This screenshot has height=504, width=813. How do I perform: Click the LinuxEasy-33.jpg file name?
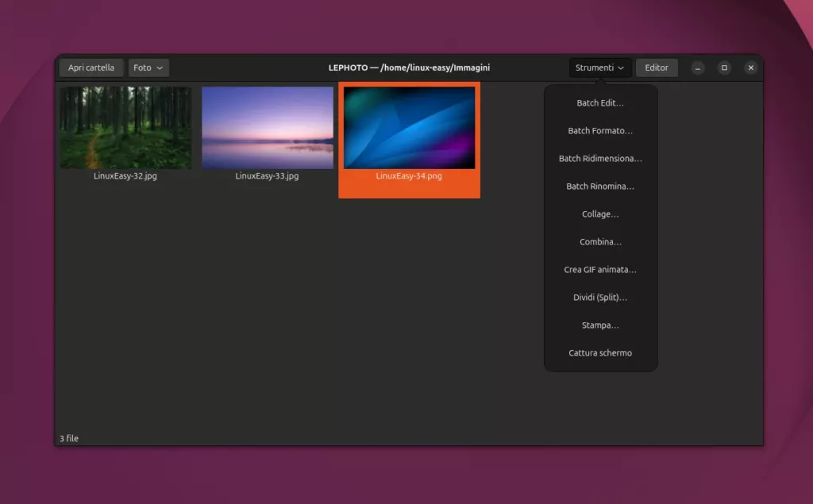(267, 175)
